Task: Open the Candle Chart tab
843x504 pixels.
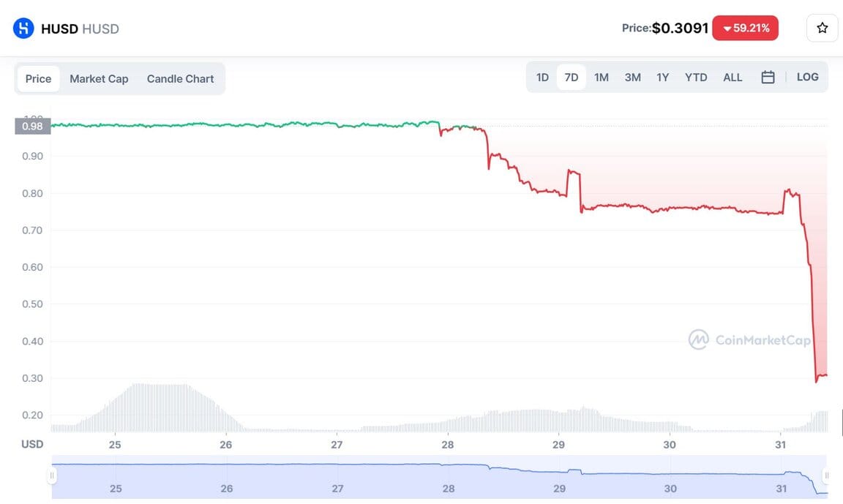Action: coord(180,78)
